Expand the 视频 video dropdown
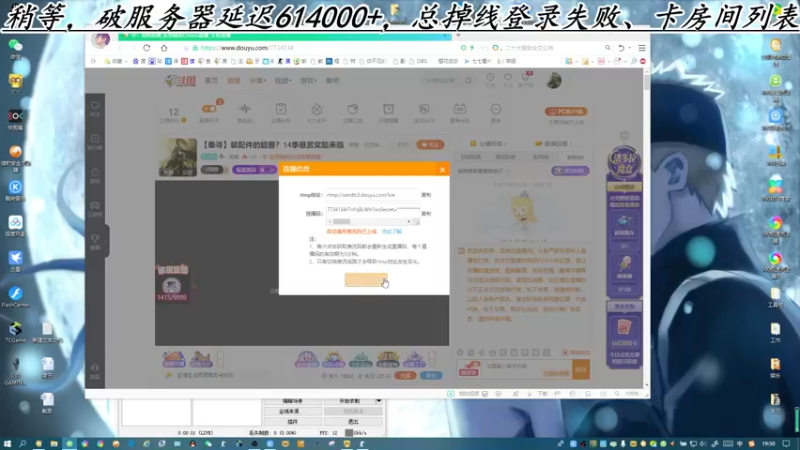Screen dimensions: 800x450 283,81
